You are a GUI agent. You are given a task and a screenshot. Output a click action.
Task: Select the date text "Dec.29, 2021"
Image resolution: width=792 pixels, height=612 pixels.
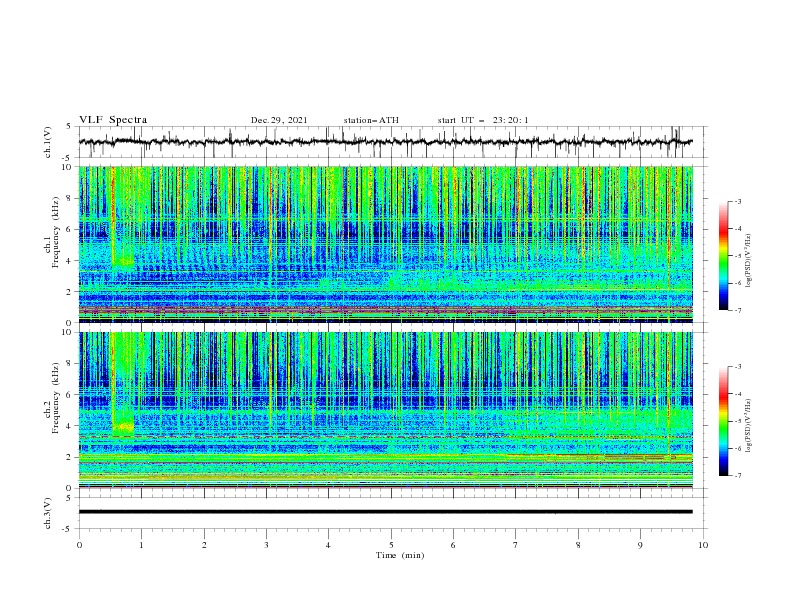279,120
